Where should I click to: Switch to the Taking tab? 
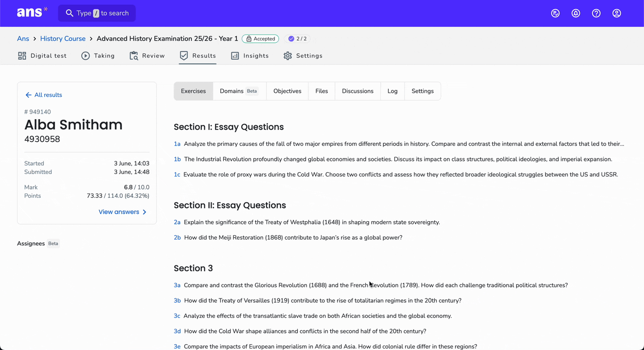[x=98, y=56]
